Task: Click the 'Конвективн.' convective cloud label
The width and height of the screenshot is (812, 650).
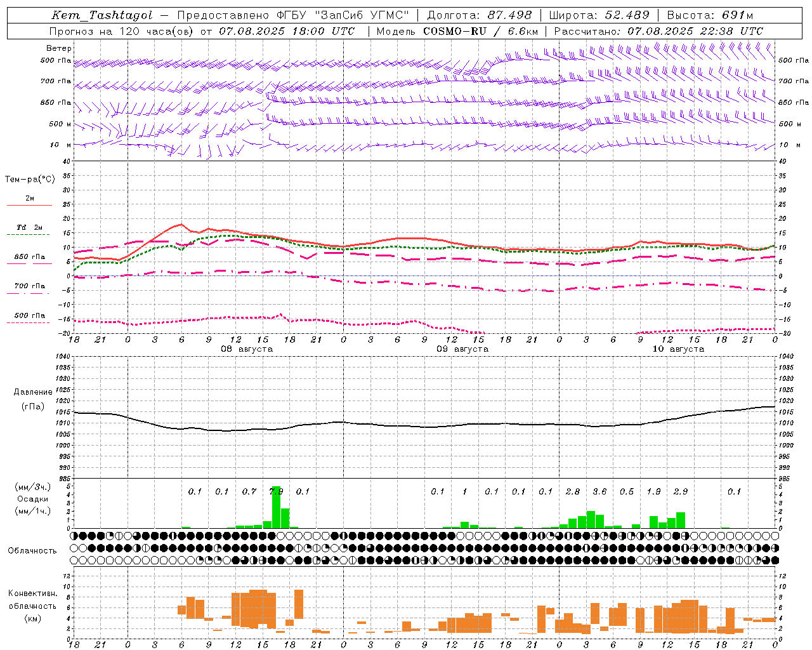Action: 32,594
